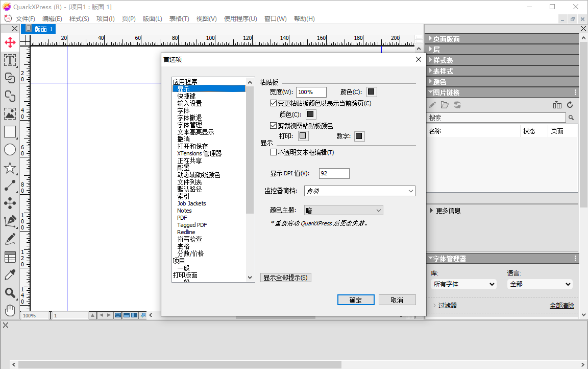Select the Zoom magnifier tool
This screenshot has width=588, height=369.
pos(10,293)
